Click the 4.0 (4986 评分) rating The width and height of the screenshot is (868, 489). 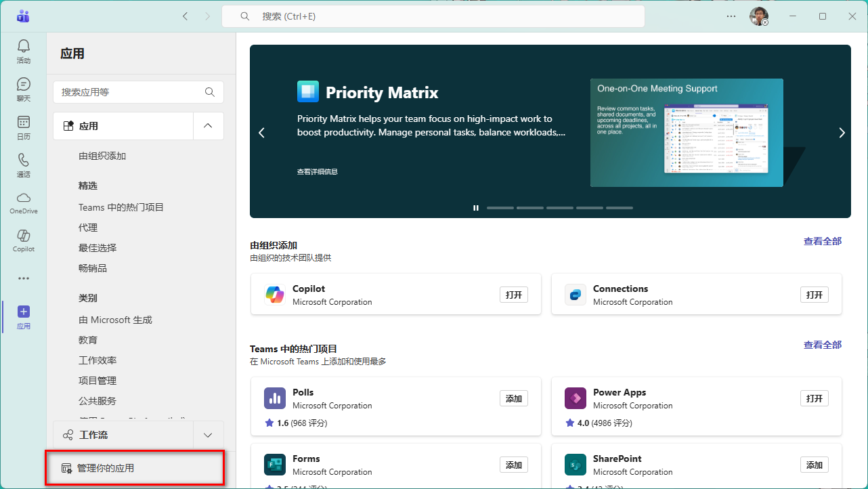pos(599,423)
